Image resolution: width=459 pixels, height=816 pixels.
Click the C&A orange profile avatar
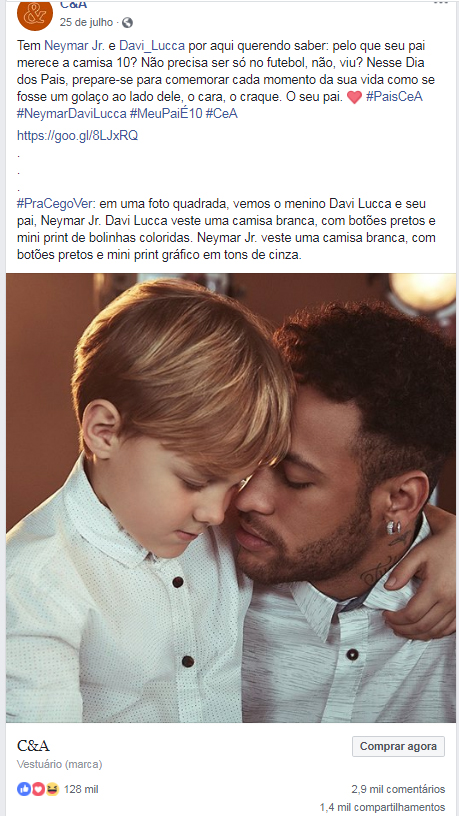coord(35,14)
